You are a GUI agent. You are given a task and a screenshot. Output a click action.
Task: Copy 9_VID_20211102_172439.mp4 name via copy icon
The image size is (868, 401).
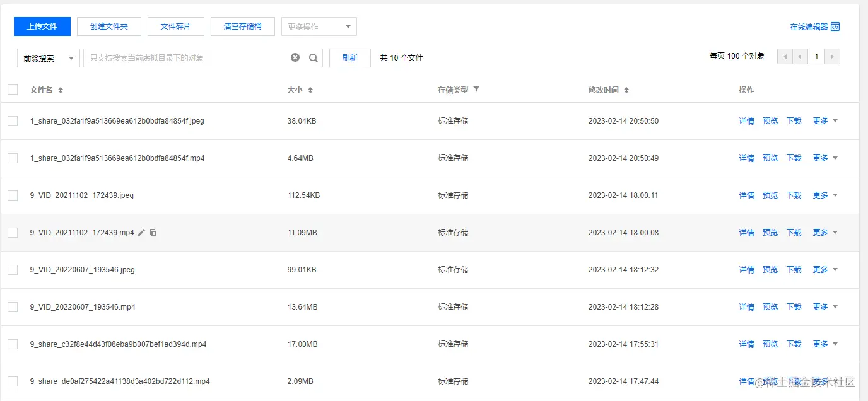point(153,233)
